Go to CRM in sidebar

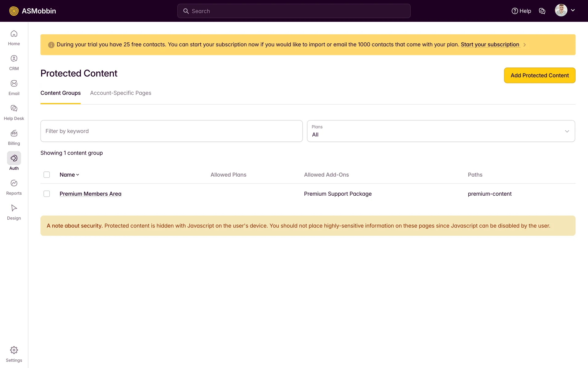coord(14,59)
